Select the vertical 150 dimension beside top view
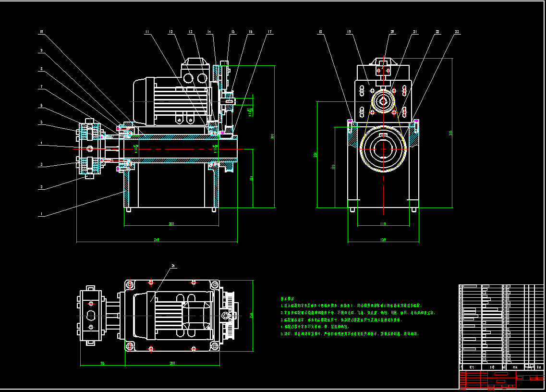 coord(251,315)
